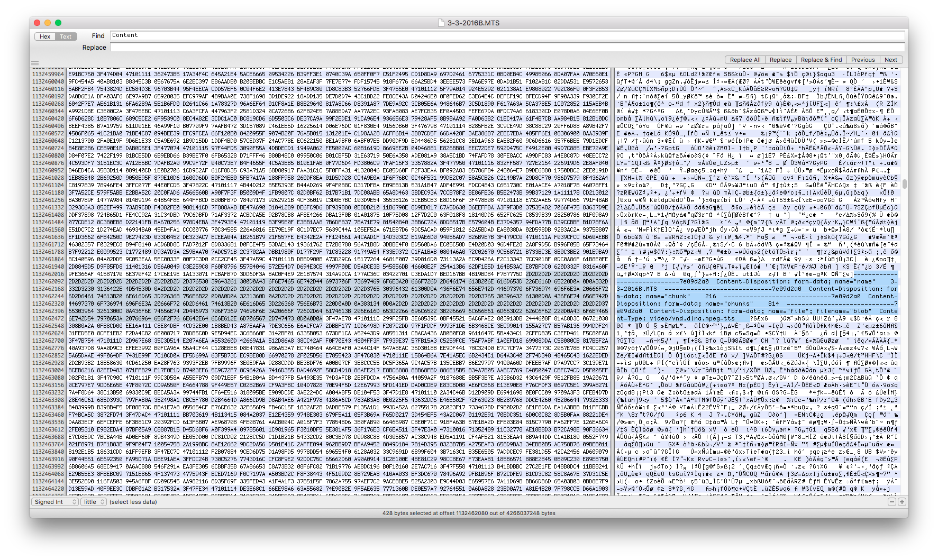This screenshot has width=938, height=560.
Task: Click line offset 1132464220
Action: [x=48, y=489]
